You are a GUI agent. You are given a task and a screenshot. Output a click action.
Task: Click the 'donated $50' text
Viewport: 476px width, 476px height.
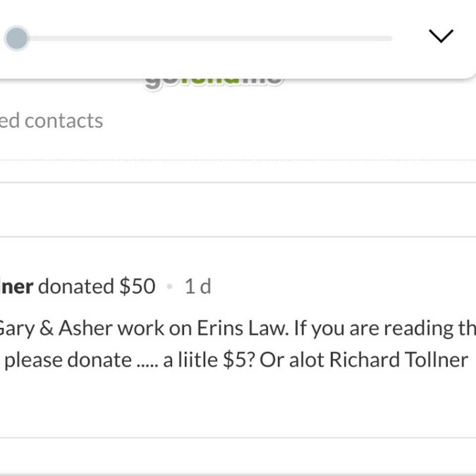click(x=97, y=286)
